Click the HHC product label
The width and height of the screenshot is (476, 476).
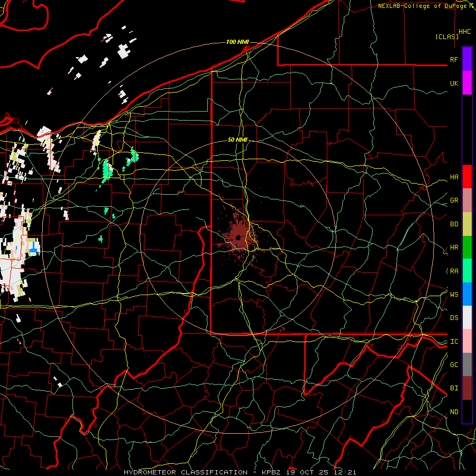click(465, 32)
